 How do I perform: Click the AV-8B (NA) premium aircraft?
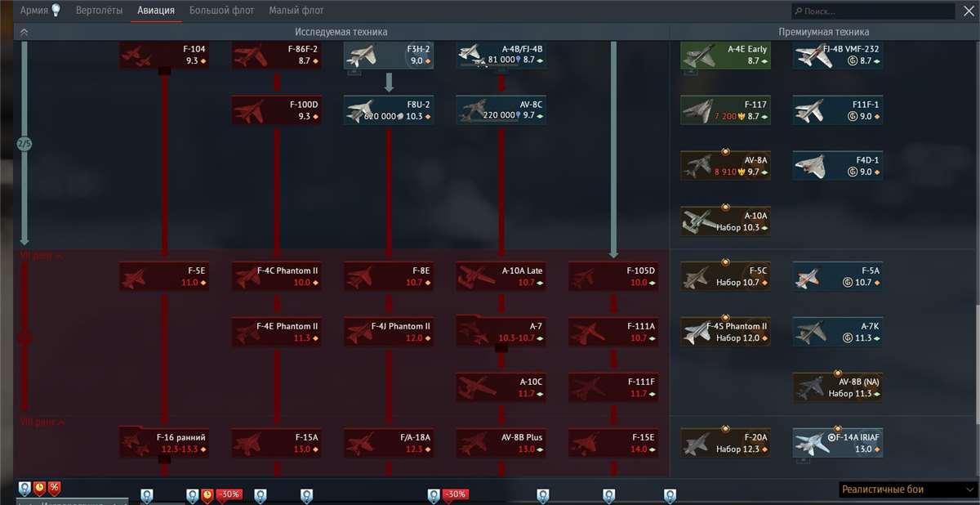pyautogui.click(x=838, y=387)
